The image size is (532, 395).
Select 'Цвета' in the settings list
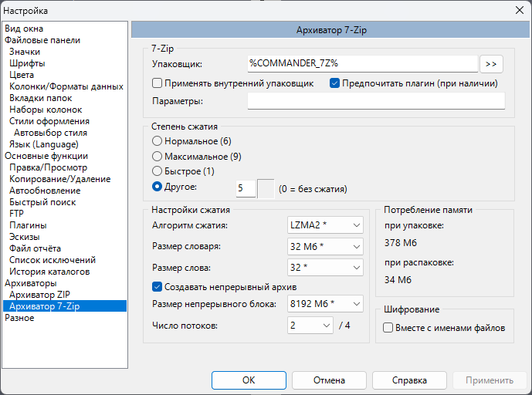click(x=22, y=75)
